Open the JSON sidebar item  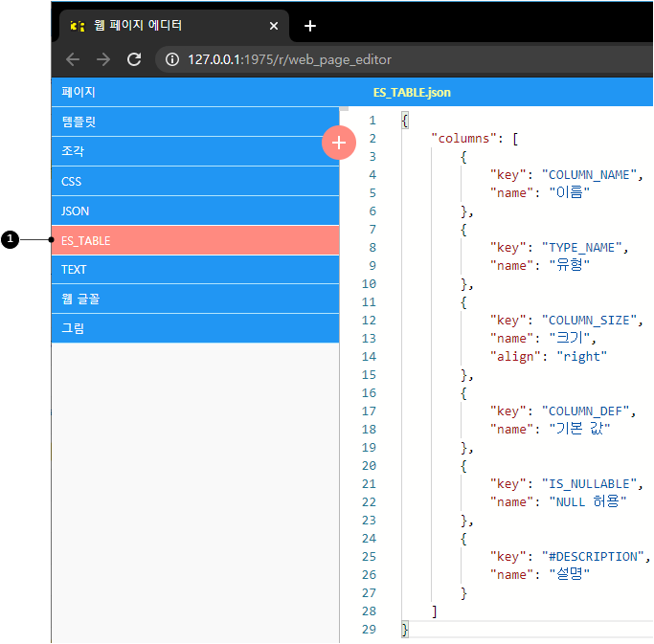click(195, 211)
